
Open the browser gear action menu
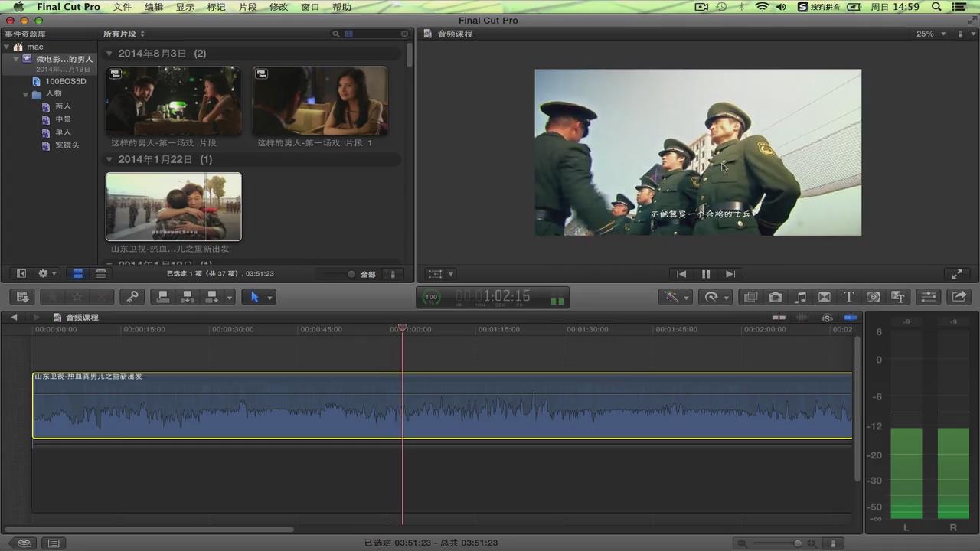[47, 274]
